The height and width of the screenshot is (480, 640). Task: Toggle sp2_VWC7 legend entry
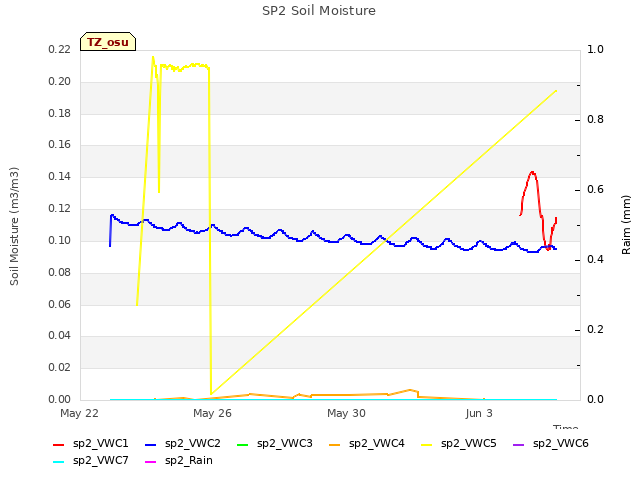pyautogui.click(x=91, y=461)
